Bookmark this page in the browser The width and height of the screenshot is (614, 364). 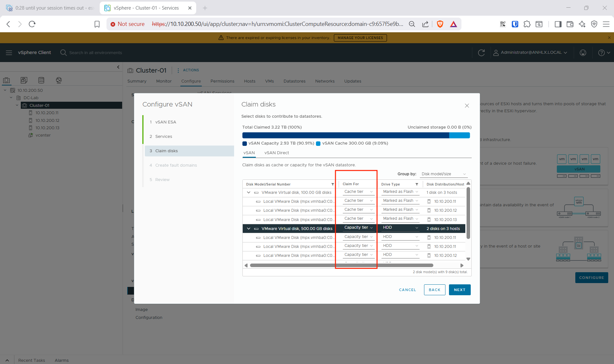[x=97, y=24]
